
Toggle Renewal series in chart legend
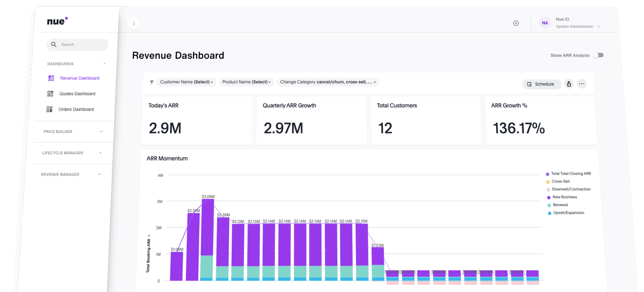pos(560,205)
